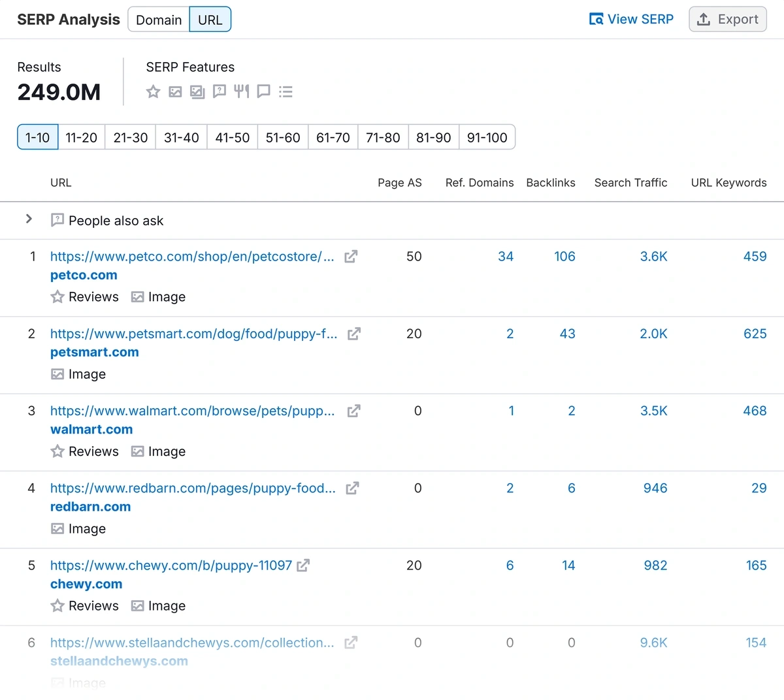Click the redbarn.com domain name
This screenshot has height=700, width=784.
pyautogui.click(x=90, y=507)
